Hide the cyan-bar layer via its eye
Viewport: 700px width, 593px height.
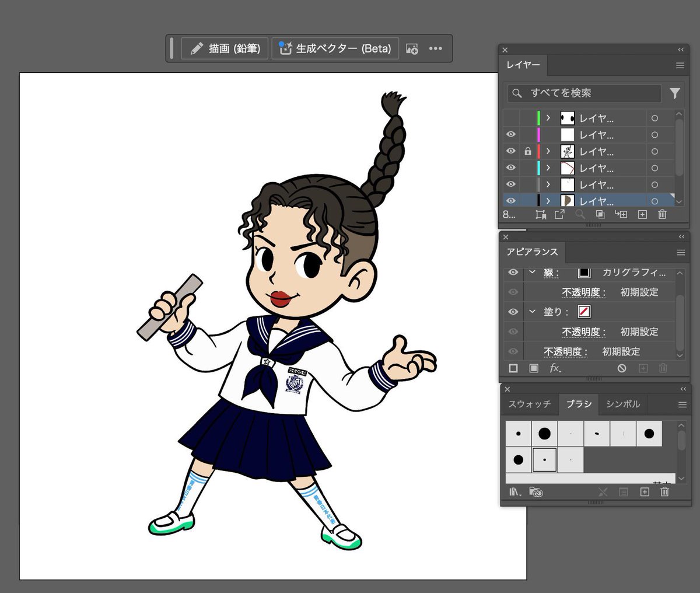pyautogui.click(x=511, y=168)
